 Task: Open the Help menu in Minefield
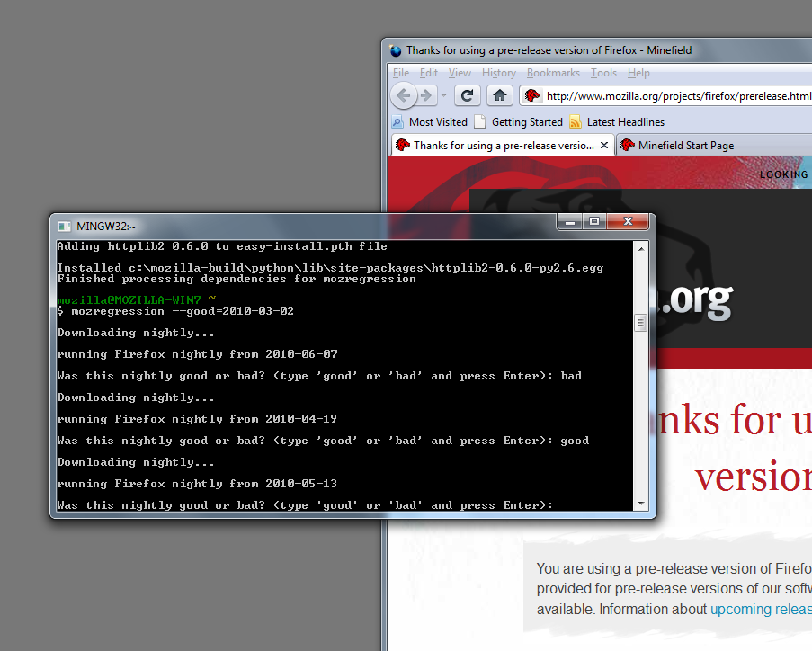click(638, 73)
